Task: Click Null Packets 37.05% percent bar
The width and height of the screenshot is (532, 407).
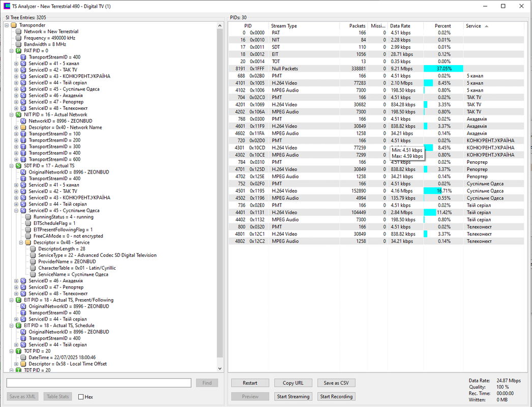Action: pos(444,69)
